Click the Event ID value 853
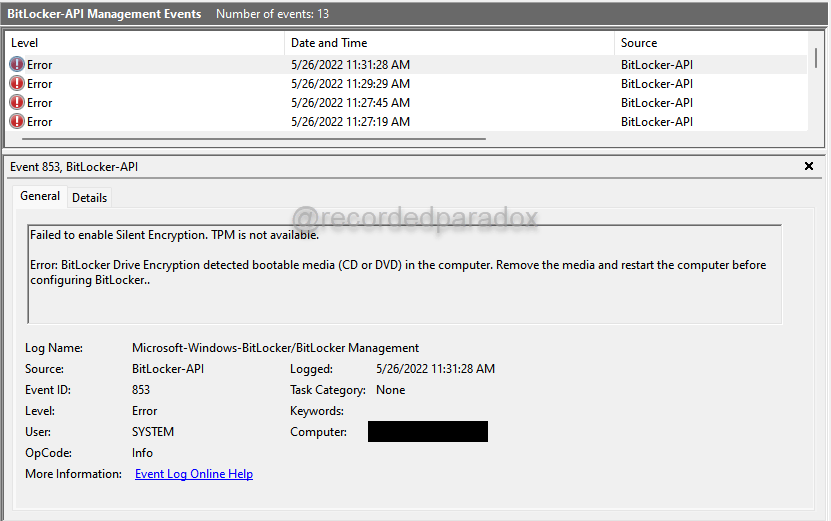831x521 pixels. coord(141,390)
